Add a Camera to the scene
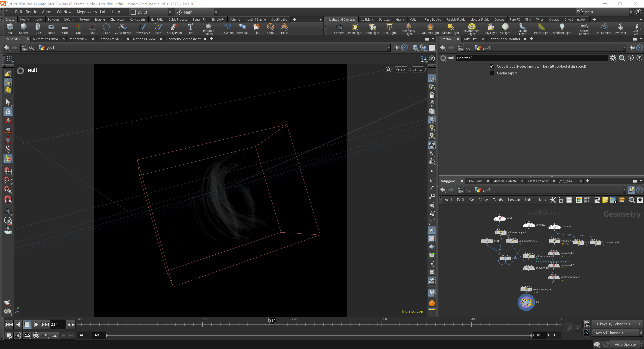Image resolution: width=644 pixels, height=349 pixels. (339, 29)
